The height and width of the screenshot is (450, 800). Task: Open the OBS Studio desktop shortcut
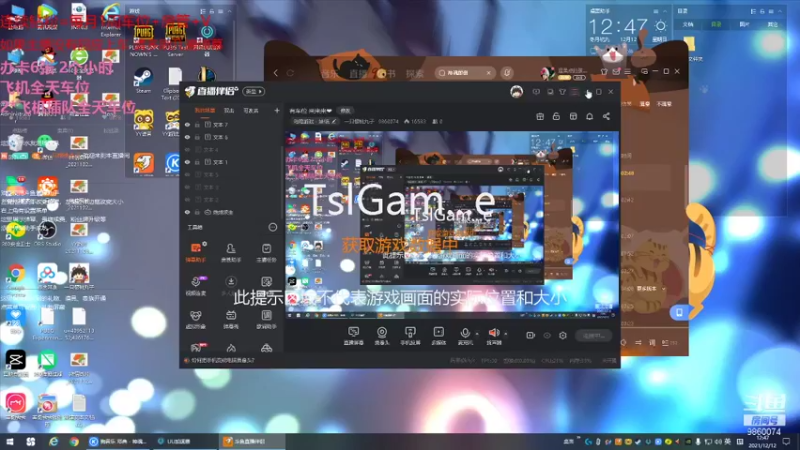coord(47,233)
